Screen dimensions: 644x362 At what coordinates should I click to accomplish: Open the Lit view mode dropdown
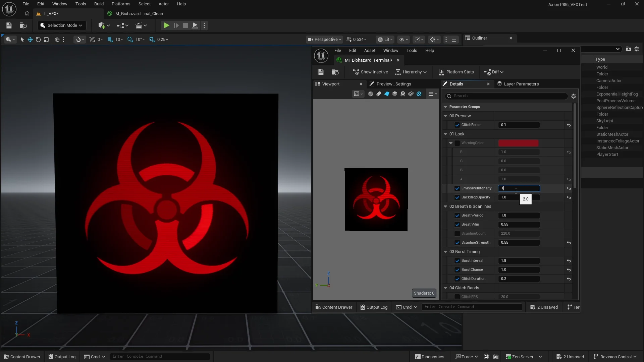tap(385, 40)
